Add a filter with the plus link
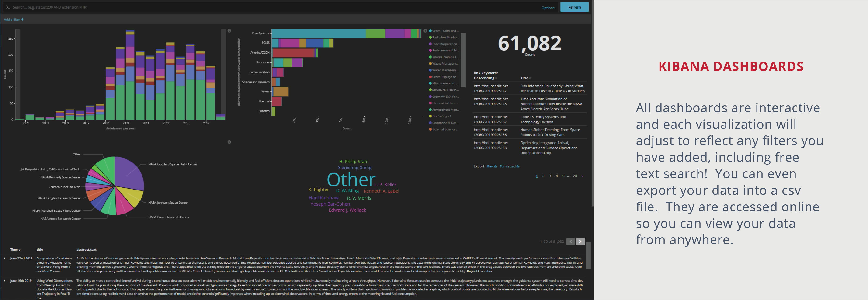The image size is (868, 300). tap(14, 20)
